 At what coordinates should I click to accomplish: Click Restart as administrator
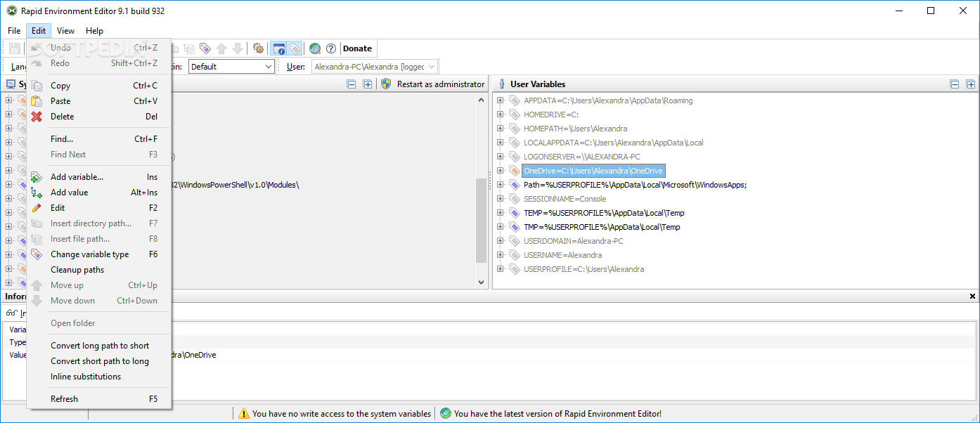coord(441,84)
